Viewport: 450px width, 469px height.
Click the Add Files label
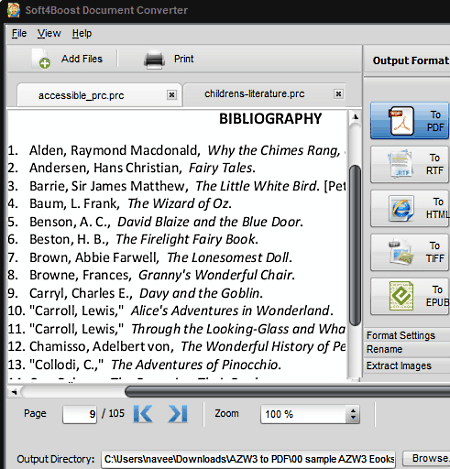coord(82,59)
